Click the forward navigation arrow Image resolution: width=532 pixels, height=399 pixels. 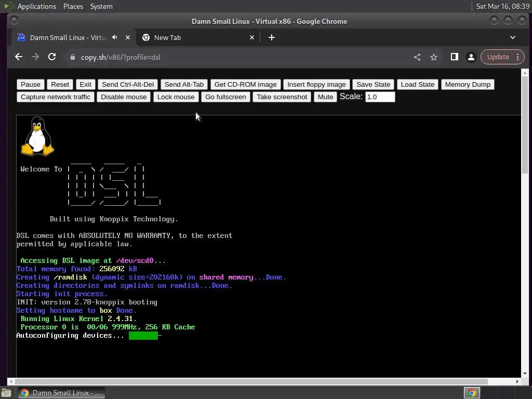(x=35, y=57)
